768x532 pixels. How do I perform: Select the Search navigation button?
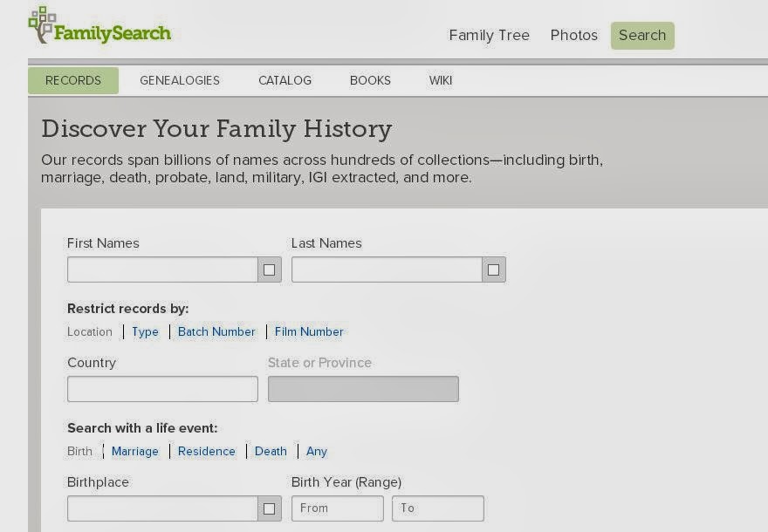point(642,36)
